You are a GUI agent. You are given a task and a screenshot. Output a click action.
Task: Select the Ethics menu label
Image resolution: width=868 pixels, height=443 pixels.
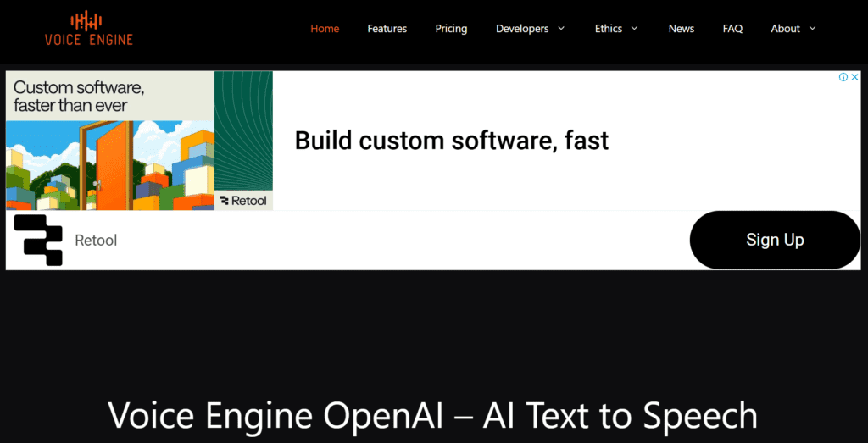click(609, 29)
